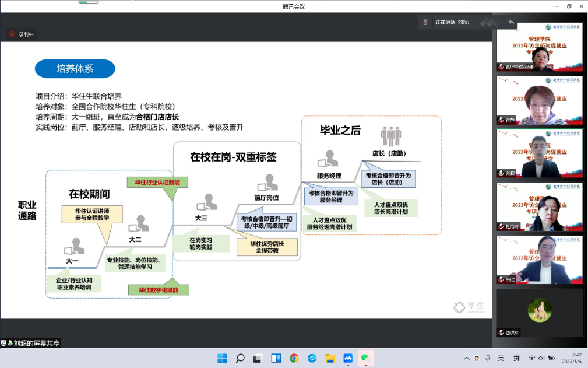Click the 大二 person icon

pos(139,223)
